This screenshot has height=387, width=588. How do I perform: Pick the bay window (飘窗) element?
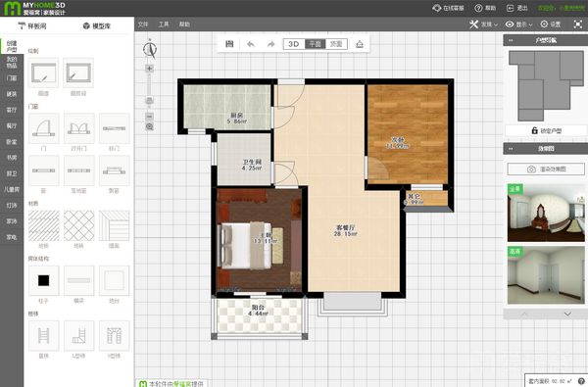pyautogui.click(x=114, y=170)
